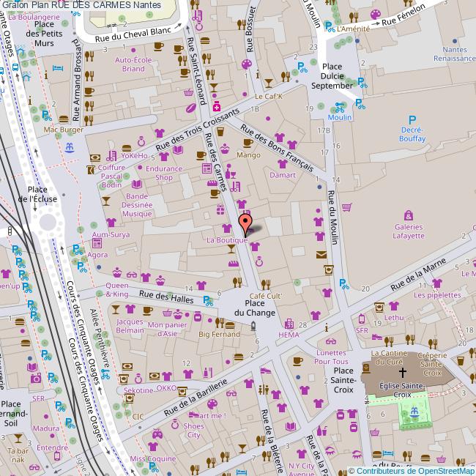Select the t-shirt icon above Damart
The width and height of the screenshot is (476, 476).
[283, 164]
